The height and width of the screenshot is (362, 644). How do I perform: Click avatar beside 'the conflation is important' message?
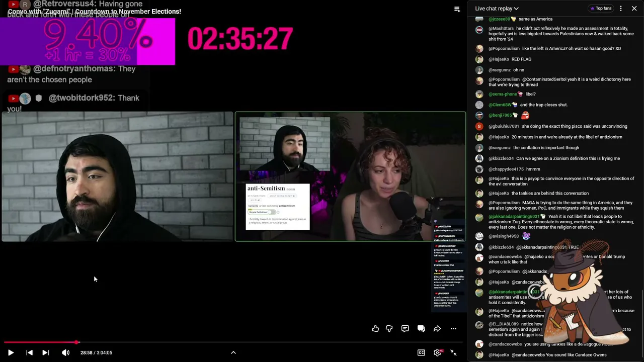tap(479, 148)
